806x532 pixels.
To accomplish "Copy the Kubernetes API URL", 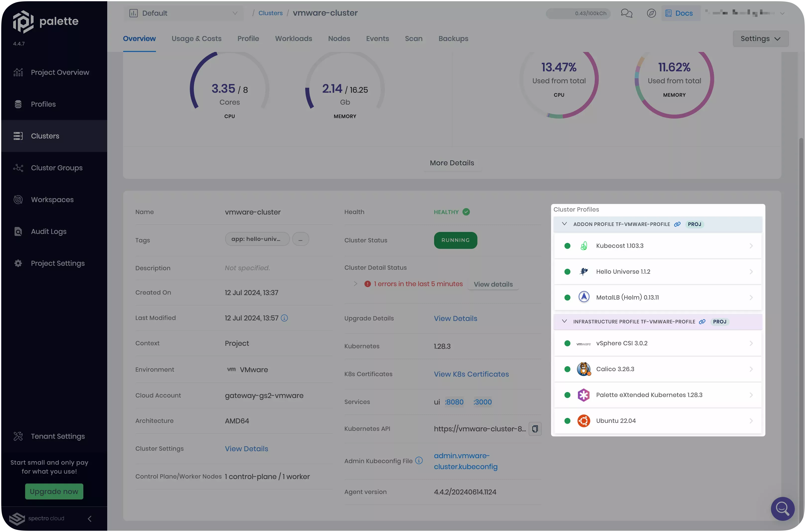I will click(535, 429).
